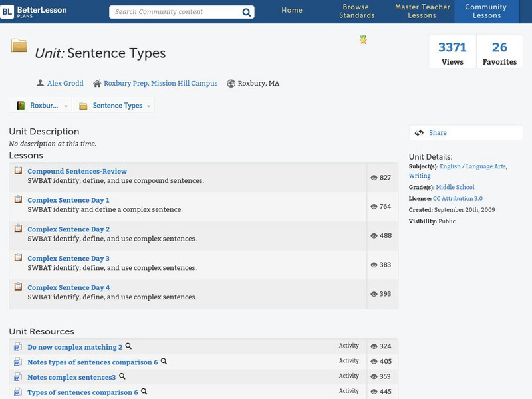Click the Share arrow icon
Image resolution: width=532 pixels, height=399 pixels.
[x=419, y=133]
